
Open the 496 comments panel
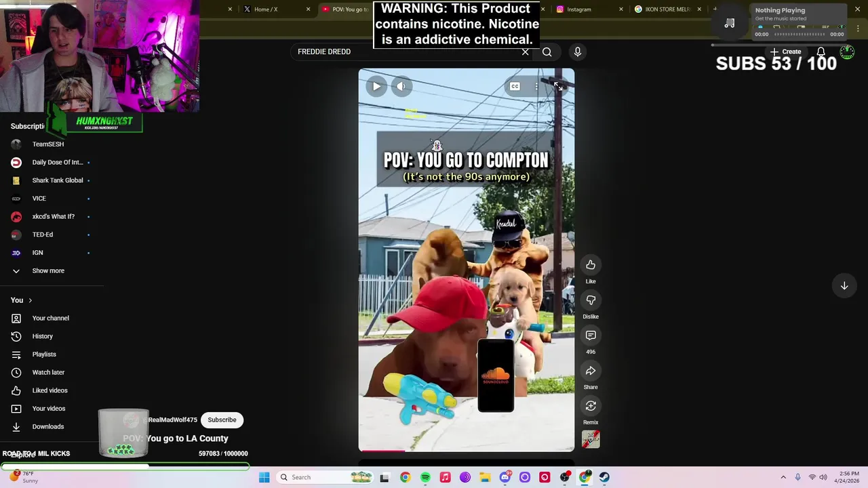(x=591, y=335)
